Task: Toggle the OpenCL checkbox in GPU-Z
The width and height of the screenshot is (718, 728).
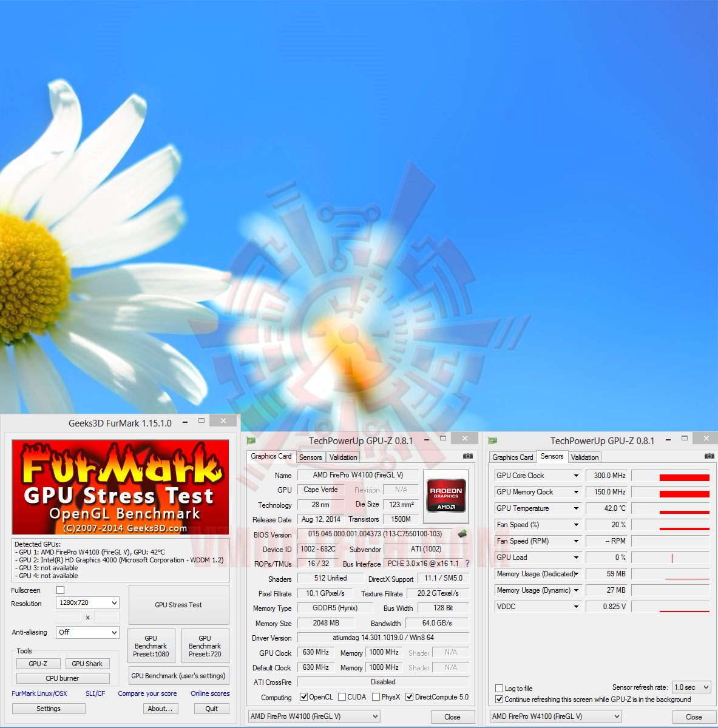Action: click(x=304, y=697)
